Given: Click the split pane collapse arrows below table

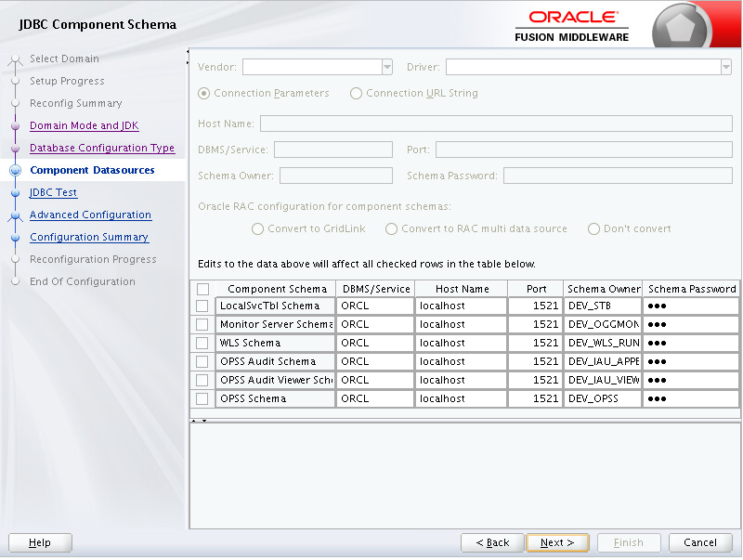Looking at the screenshot, I should tap(199, 421).
